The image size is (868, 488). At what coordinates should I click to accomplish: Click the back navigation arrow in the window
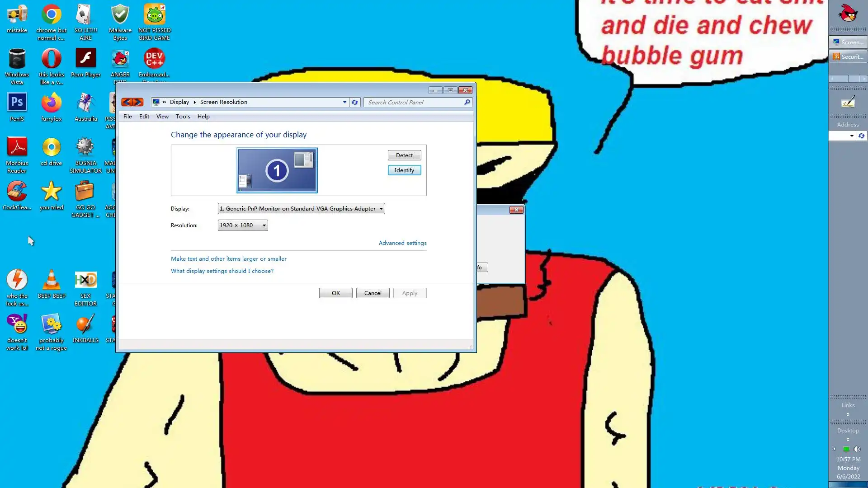tap(127, 102)
